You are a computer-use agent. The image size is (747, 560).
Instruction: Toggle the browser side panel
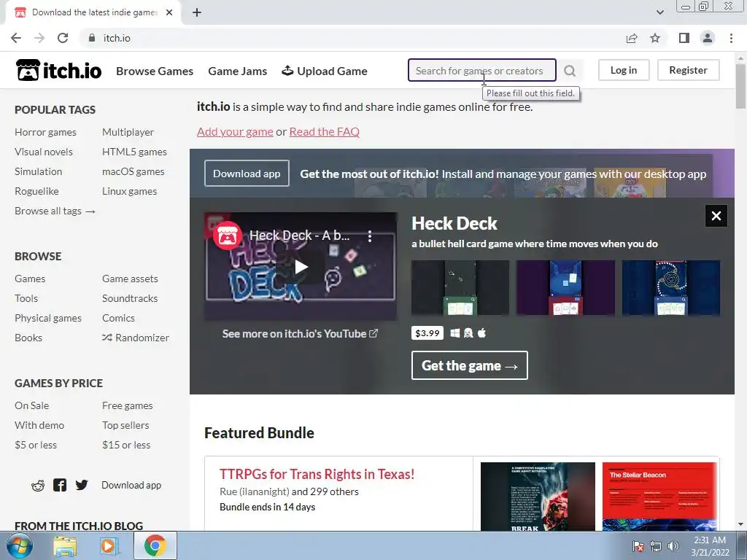point(684,38)
